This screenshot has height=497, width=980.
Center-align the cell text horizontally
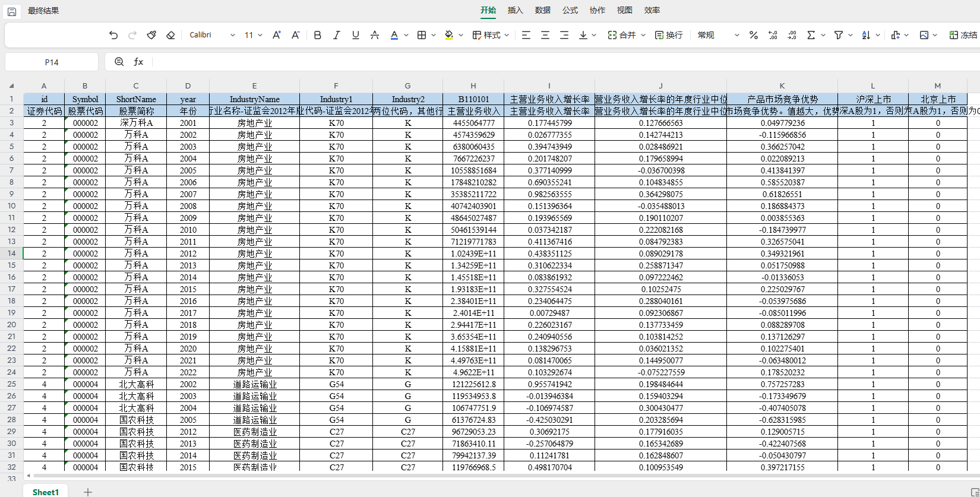(545, 35)
